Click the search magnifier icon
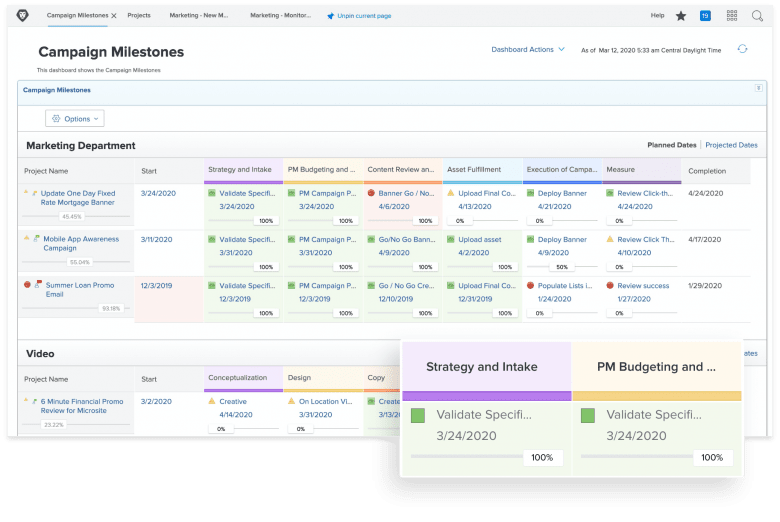Image resolution: width=780 pixels, height=522 pixels. click(x=757, y=16)
